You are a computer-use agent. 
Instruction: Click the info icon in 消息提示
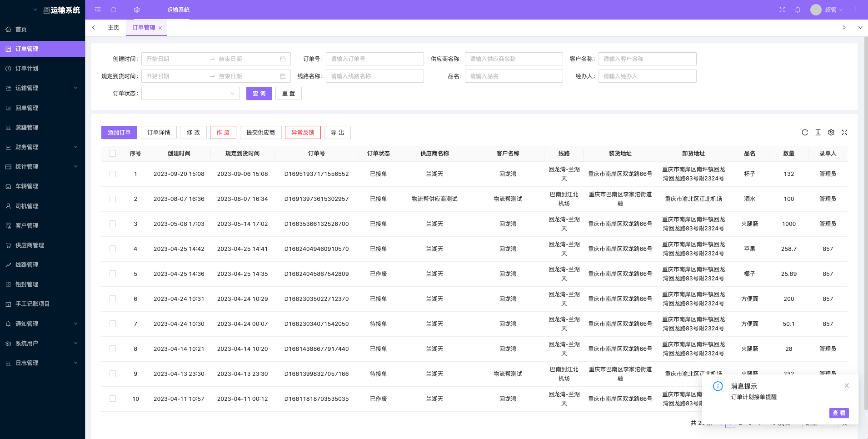pos(718,386)
